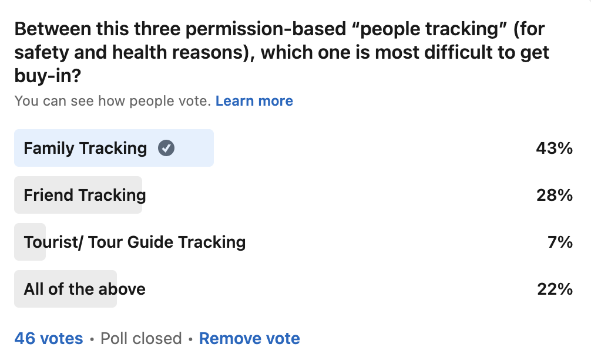Click the 43% result for Family Tracking

coord(554,148)
